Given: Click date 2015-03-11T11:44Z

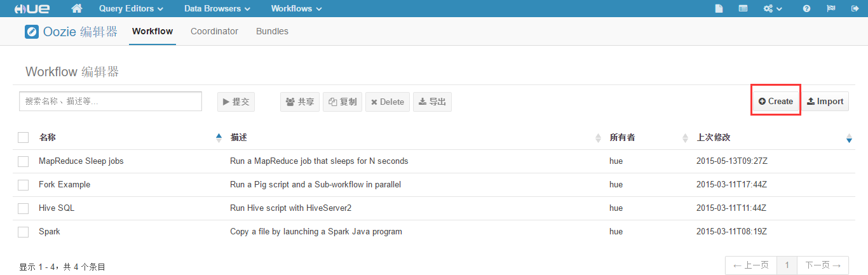Looking at the screenshot, I should pyautogui.click(x=732, y=208).
